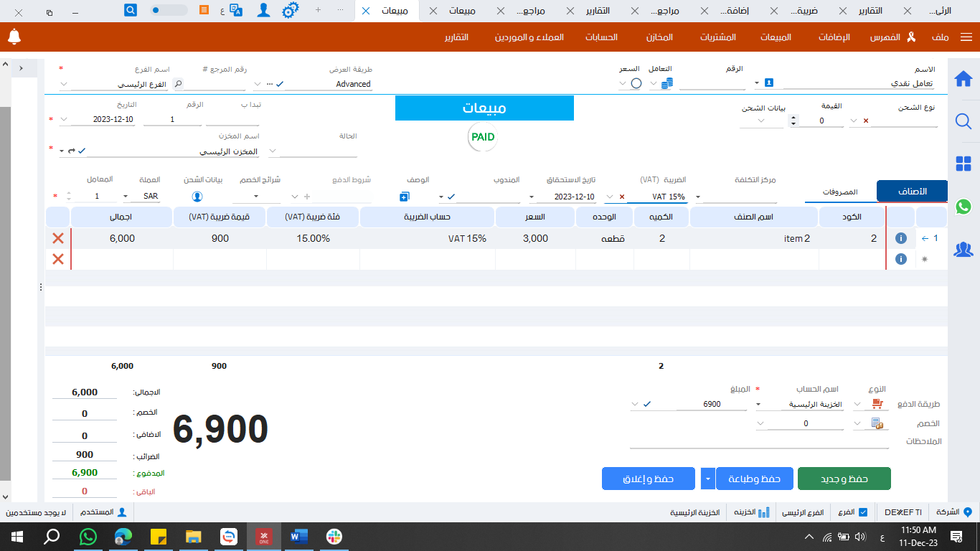Open the settings gear in the top bar
980x551 pixels.
(x=290, y=11)
